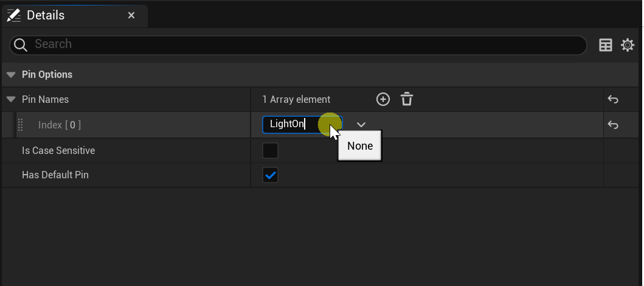644x286 pixels.
Task: Open the Index [0] element options dropdown
Action: [361, 125]
